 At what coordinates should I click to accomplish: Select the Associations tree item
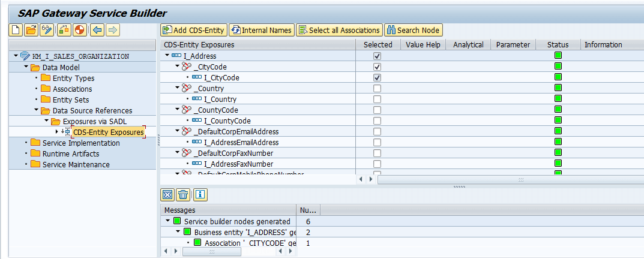72,89
